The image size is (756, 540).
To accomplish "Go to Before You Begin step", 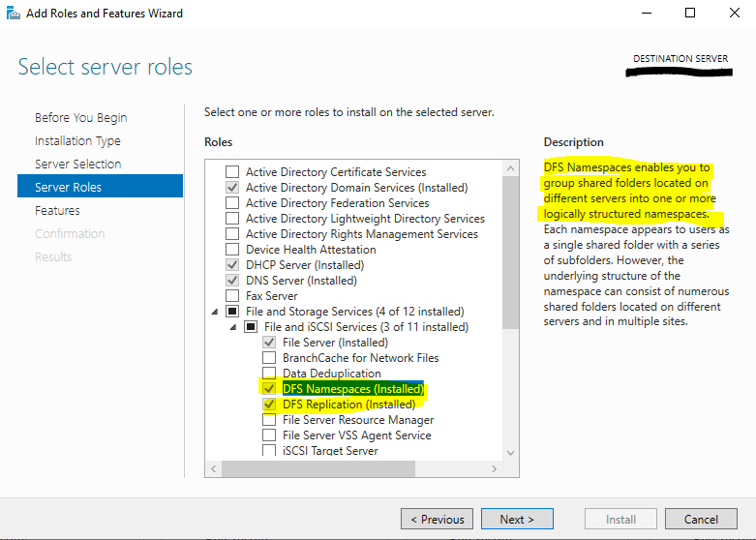I will coord(80,118).
